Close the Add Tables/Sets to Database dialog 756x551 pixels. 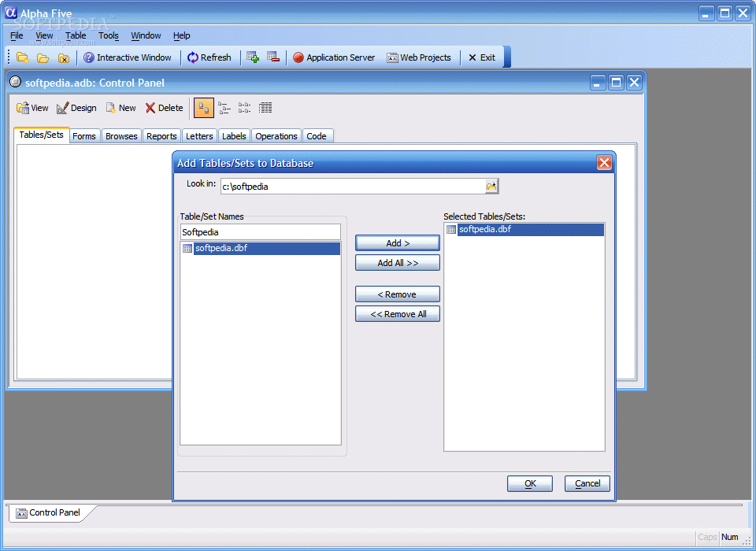tap(604, 163)
